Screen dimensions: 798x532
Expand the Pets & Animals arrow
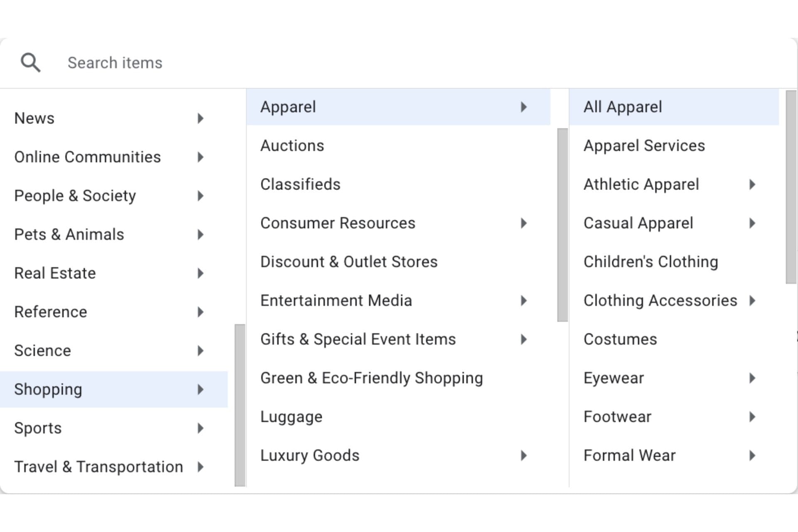point(200,234)
